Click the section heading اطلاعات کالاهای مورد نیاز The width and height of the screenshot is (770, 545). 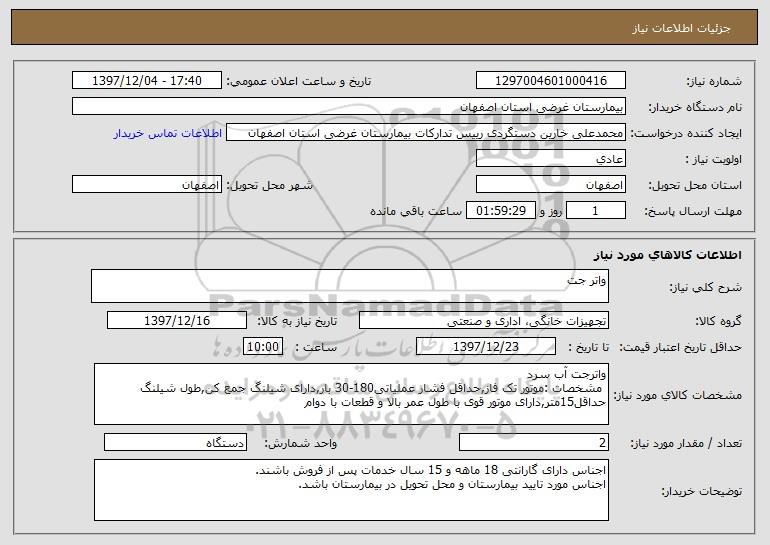667,255
